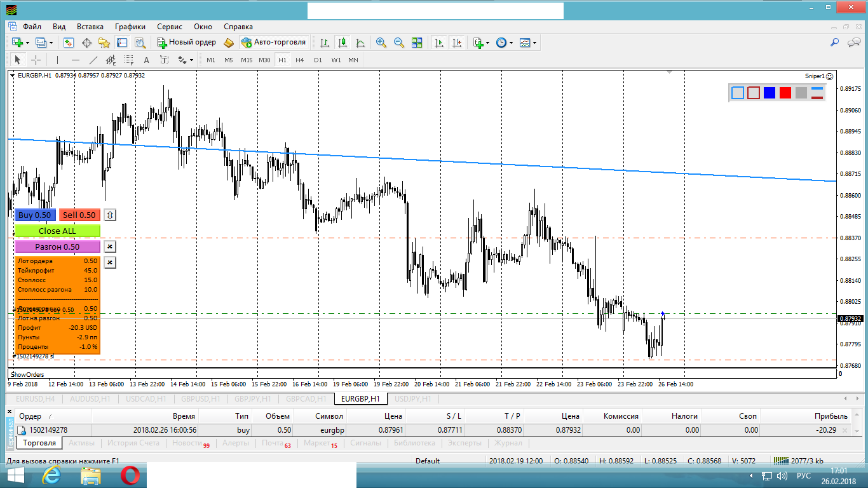Open the Сервис menu

click(169, 27)
